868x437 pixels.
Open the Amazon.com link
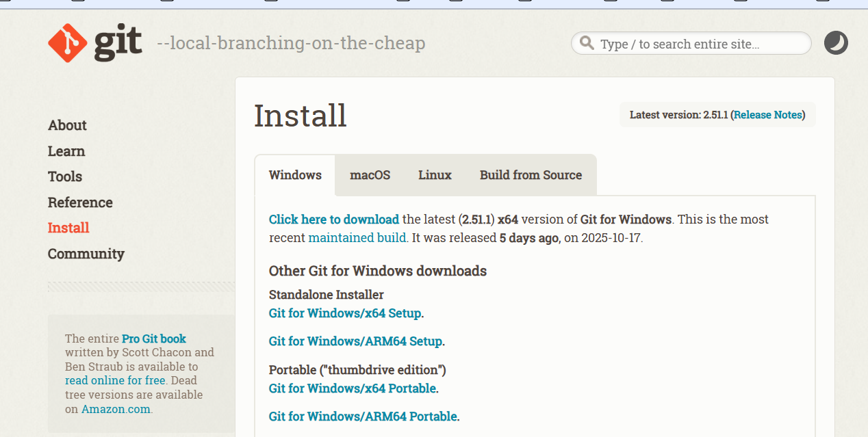click(x=116, y=409)
